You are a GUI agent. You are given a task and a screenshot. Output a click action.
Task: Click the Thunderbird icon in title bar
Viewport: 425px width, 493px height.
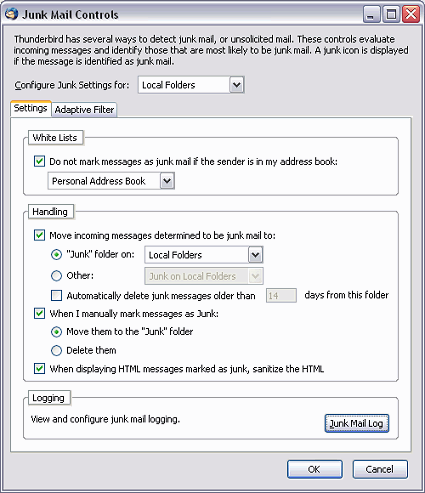click(x=11, y=14)
